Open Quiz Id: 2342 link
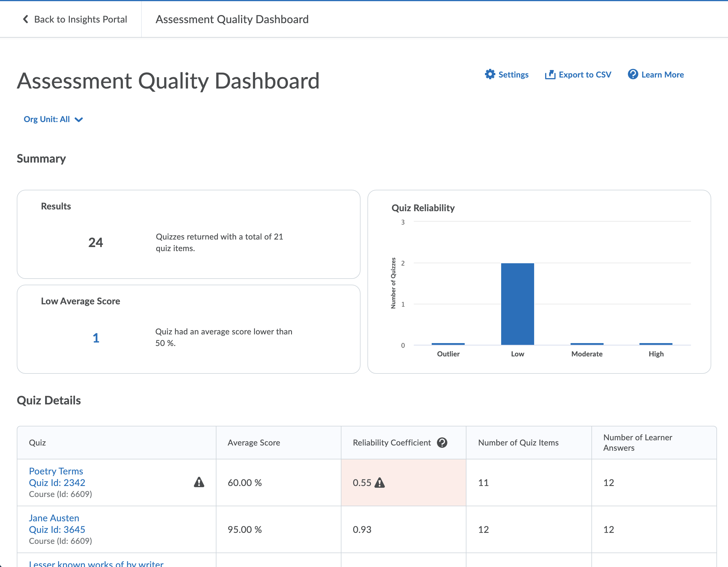Screen dimensions: 728x567 tap(57, 483)
